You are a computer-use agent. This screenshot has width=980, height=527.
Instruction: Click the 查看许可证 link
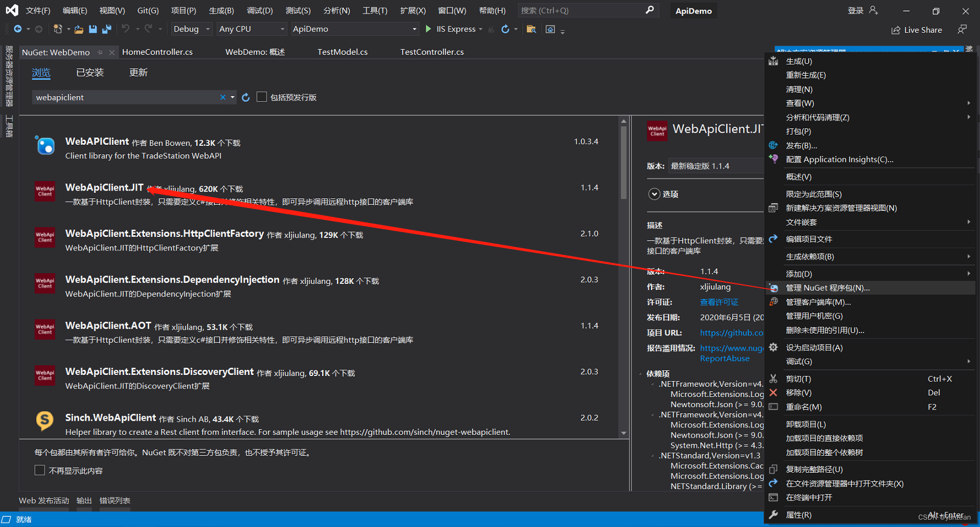[x=719, y=302]
